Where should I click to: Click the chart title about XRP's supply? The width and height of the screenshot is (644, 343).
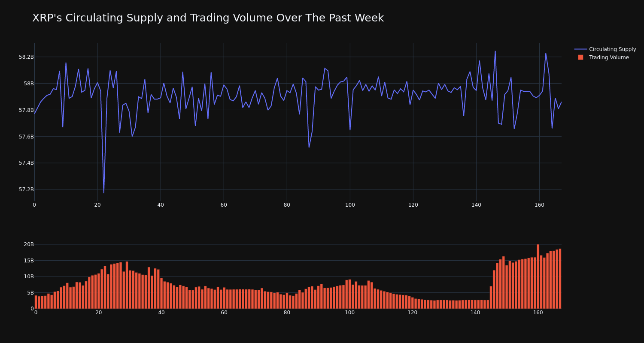(x=208, y=18)
